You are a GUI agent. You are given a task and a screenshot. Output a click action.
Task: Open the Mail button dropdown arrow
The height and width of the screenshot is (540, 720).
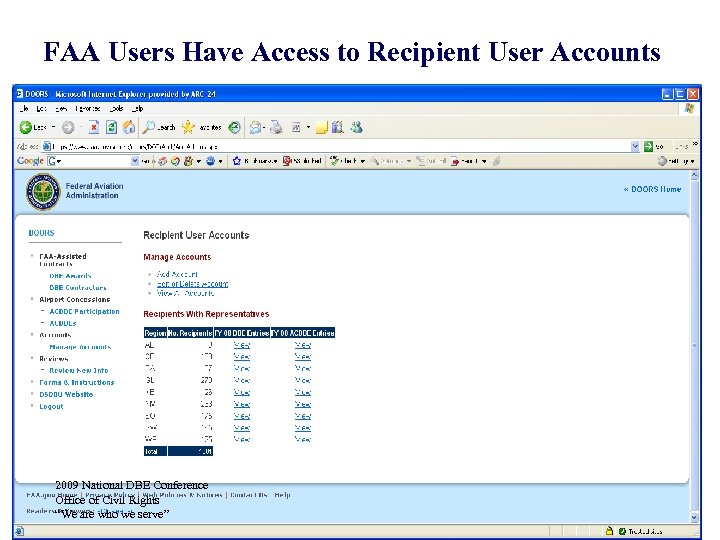pos(264,127)
